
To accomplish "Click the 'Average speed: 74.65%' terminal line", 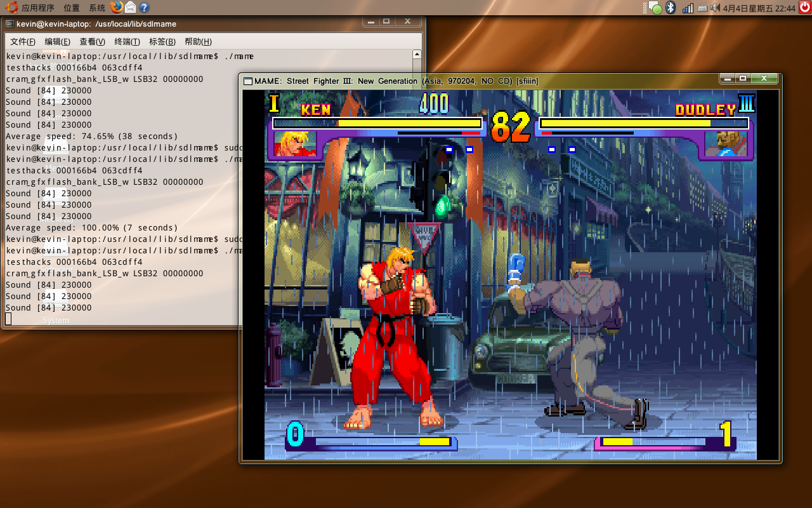I will [92, 136].
